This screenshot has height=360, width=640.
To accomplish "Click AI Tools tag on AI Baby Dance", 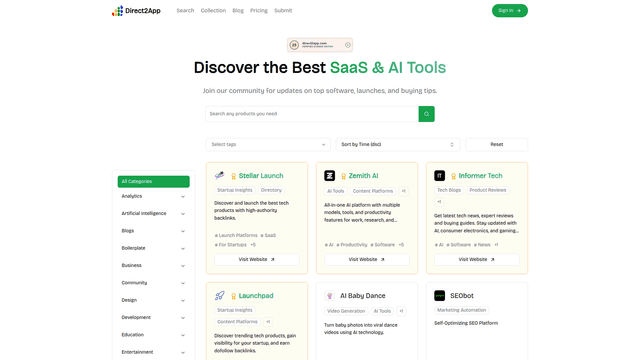I will [382, 311].
